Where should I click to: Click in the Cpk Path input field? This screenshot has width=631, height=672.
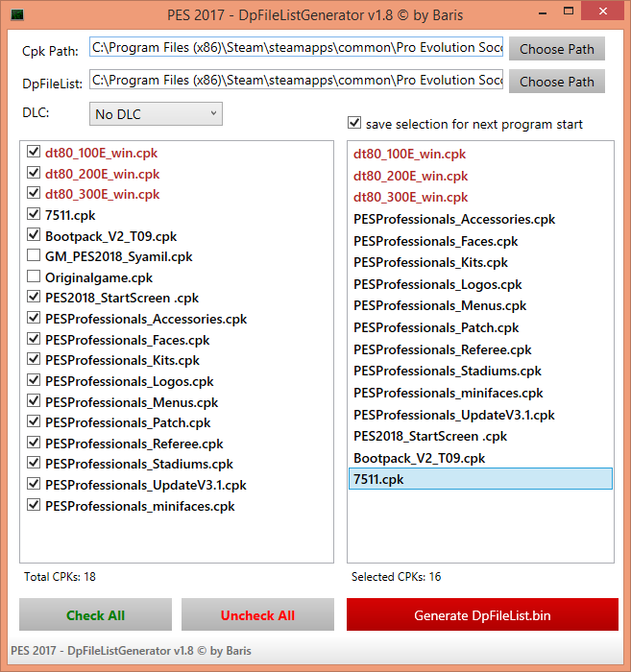(x=296, y=47)
